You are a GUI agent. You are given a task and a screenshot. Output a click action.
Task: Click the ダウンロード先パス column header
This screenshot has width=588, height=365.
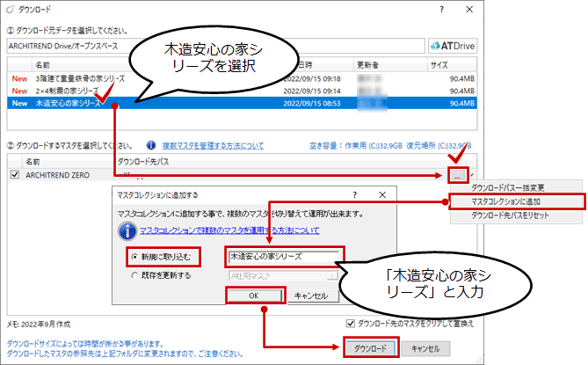(x=143, y=162)
